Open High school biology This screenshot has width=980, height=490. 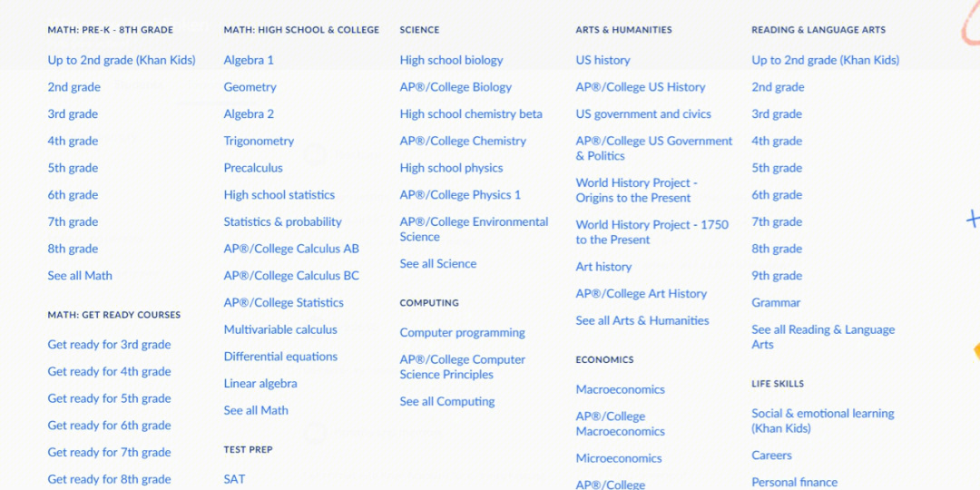pos(451,60)
